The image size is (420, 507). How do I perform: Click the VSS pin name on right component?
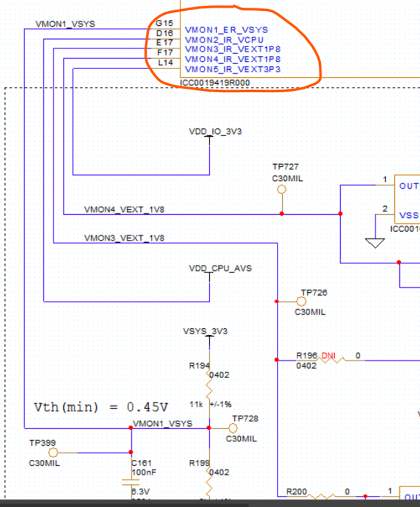(x=409, y=215)
